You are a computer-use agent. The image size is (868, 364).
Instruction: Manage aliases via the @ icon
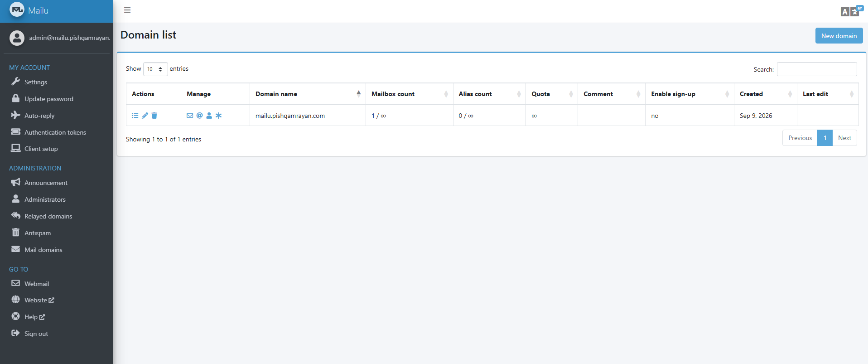coord(200,116)
